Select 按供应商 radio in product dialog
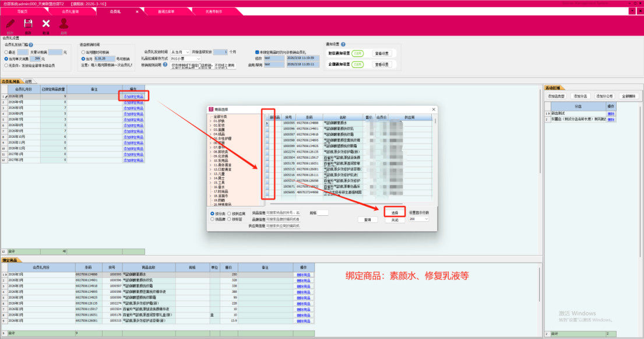 click(x=228, y=214)
